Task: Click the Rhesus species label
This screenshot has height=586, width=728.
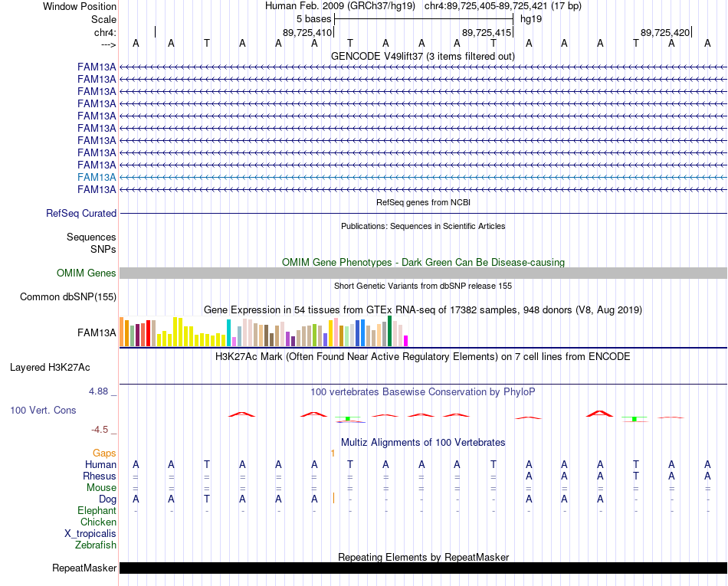Action: point(100,476)
